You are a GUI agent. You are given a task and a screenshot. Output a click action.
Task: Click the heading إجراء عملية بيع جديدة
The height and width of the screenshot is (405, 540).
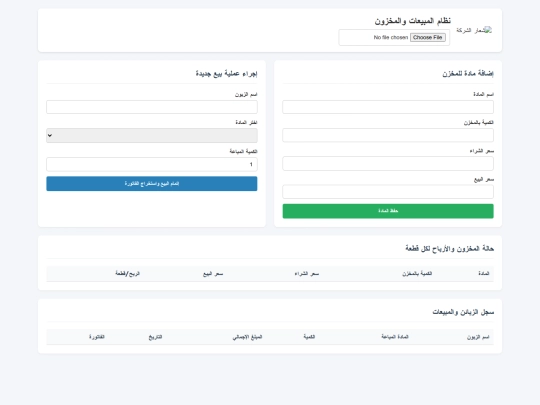coord(226,74)
